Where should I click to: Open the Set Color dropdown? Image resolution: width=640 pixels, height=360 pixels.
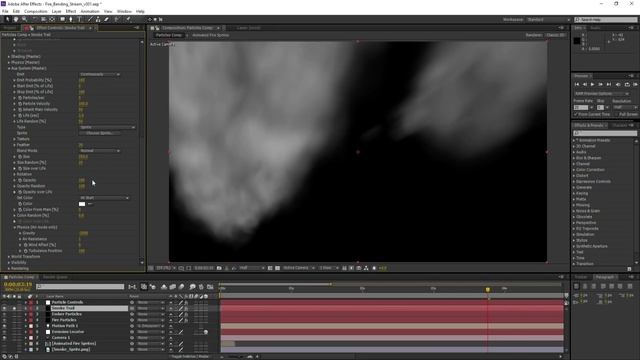click(104, 198)
